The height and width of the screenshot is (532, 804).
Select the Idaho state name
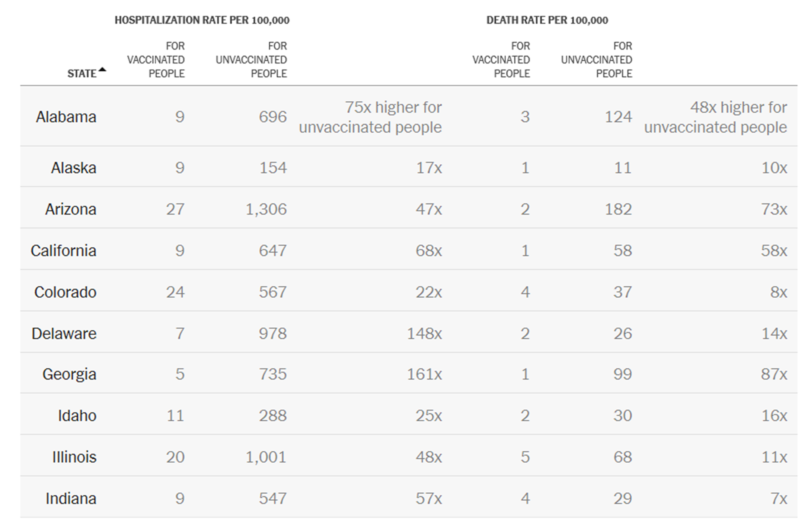click(77, 416)
